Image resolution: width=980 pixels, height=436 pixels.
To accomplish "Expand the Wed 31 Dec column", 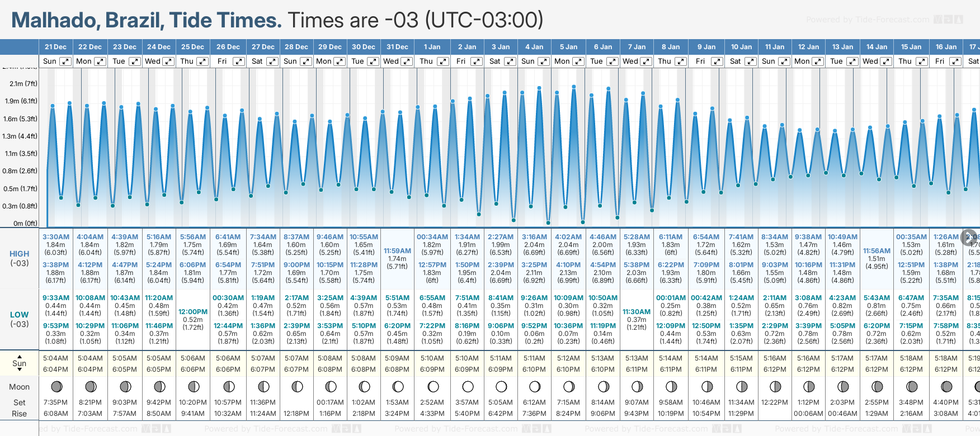I will click(407, 61).
